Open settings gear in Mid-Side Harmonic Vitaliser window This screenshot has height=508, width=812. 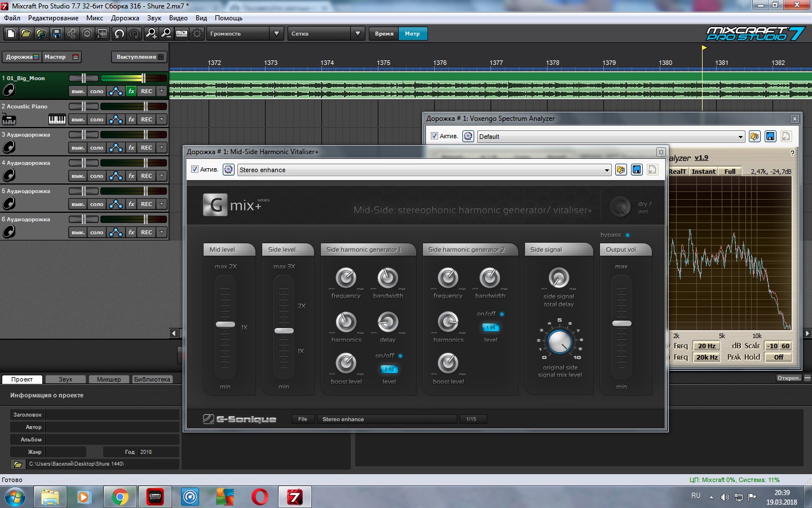click(x=228, y=169)
